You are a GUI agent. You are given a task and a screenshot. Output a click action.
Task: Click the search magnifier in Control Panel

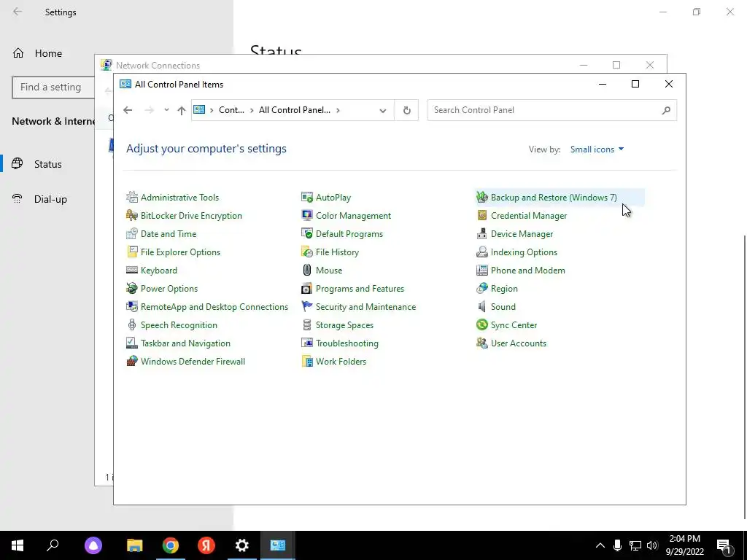[666, 111]
